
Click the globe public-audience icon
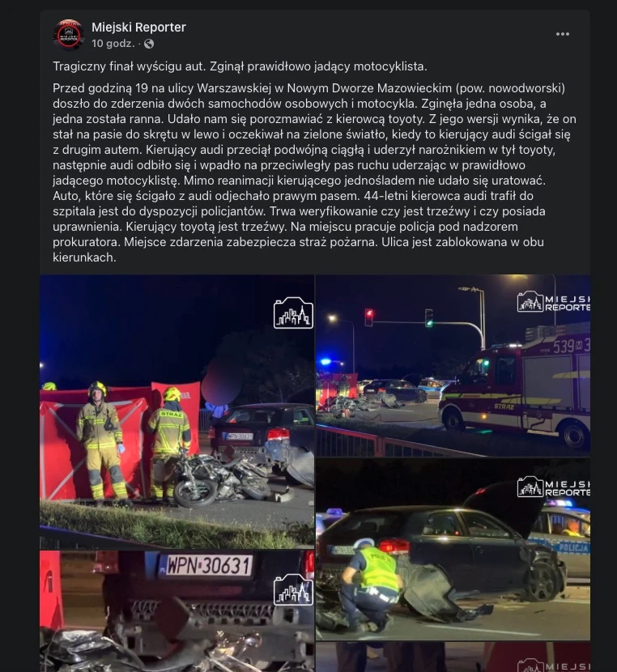149,43
